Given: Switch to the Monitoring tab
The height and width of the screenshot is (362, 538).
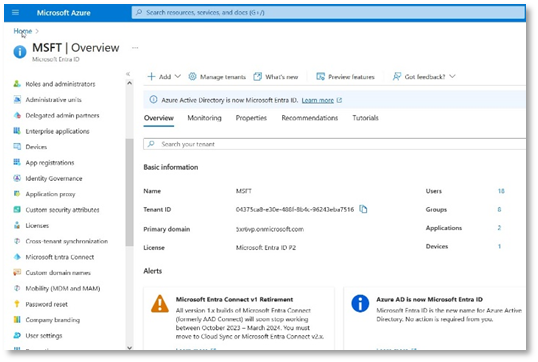Looking at the screenshot, I should coord(204,118).
